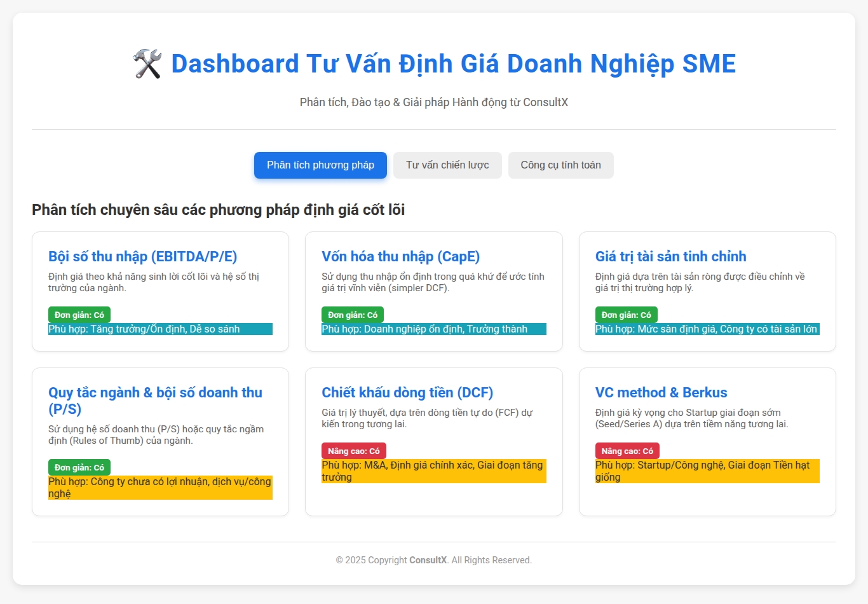Image resolution: width=868 pixels, height=604 pixels.
Task: Click the "ConsultX" name in footer copyright
Action: point(428,560)
